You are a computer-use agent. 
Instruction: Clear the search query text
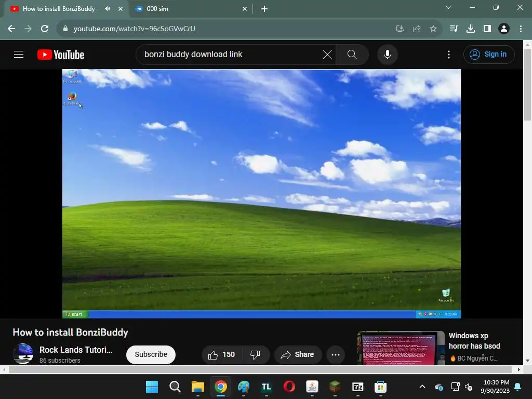pyautogui.click(x=327, y=54)
